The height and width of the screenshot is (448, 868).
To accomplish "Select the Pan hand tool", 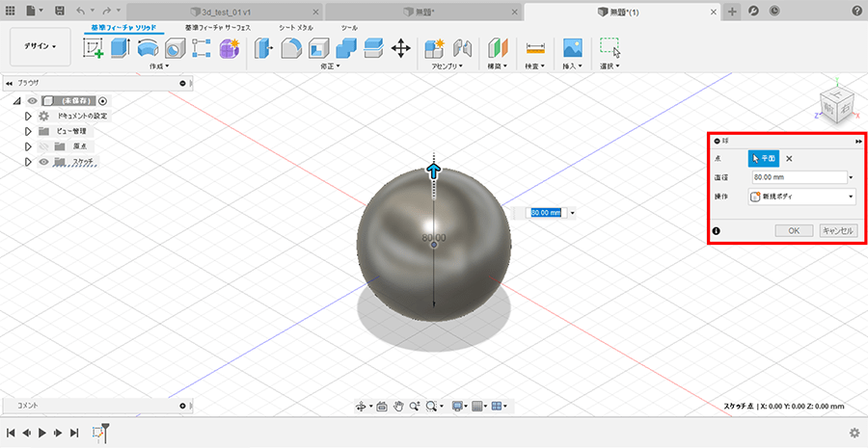I will (x=399, y=407).
